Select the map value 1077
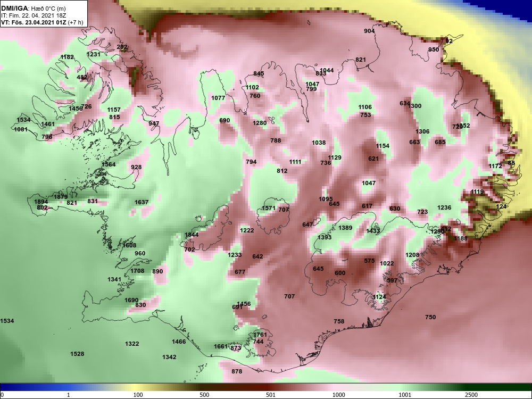The width and height of the screenshot is (532, 399). pos(218,98)
